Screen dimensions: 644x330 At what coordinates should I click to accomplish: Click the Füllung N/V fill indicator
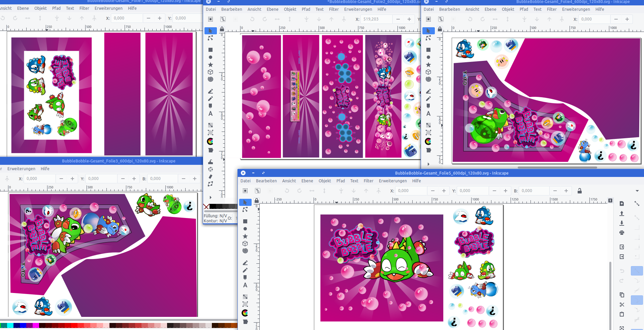215,216
